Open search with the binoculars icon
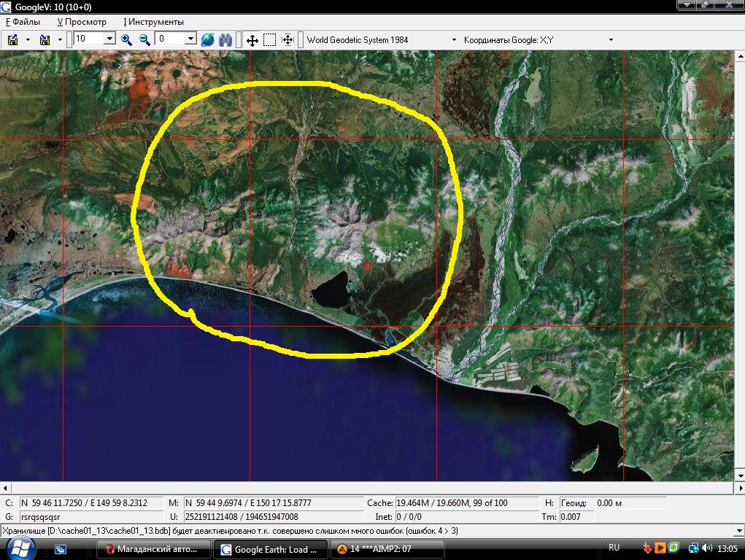This screenshot has height=560, width=745. click(x=225, y=39)
